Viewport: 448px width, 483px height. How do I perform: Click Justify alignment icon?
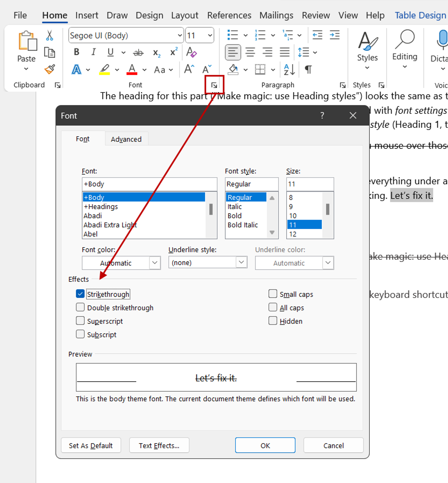click(285, 52)
